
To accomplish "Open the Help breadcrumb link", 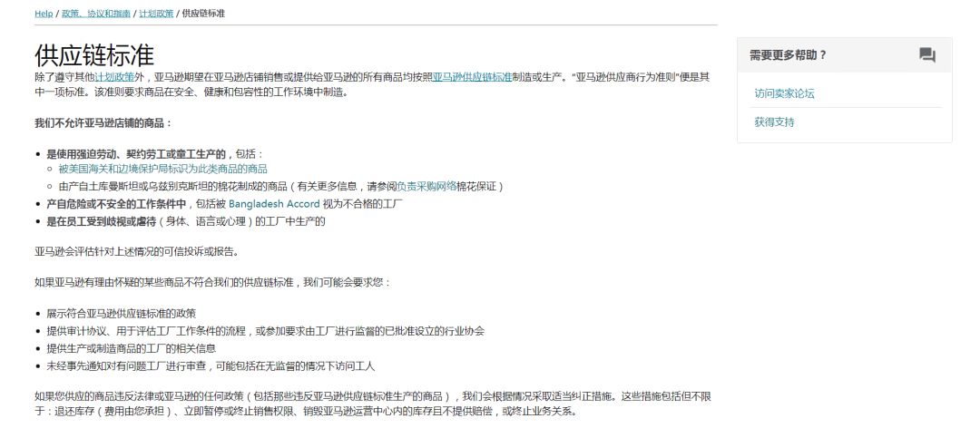I will tap(44, 13).
